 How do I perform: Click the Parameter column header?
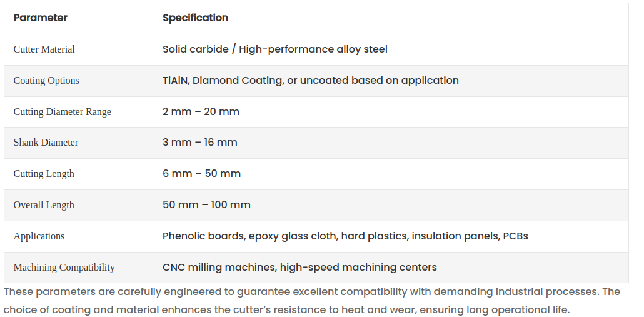[x=41, y=18]
